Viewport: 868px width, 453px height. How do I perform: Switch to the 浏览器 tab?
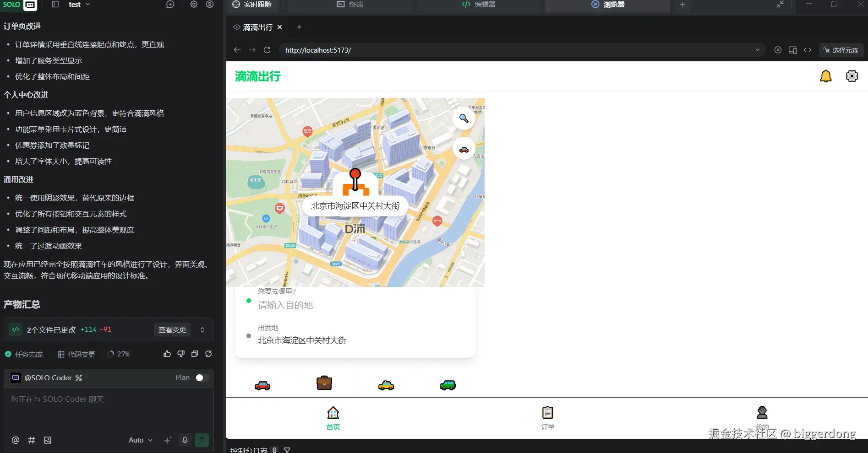608,5
